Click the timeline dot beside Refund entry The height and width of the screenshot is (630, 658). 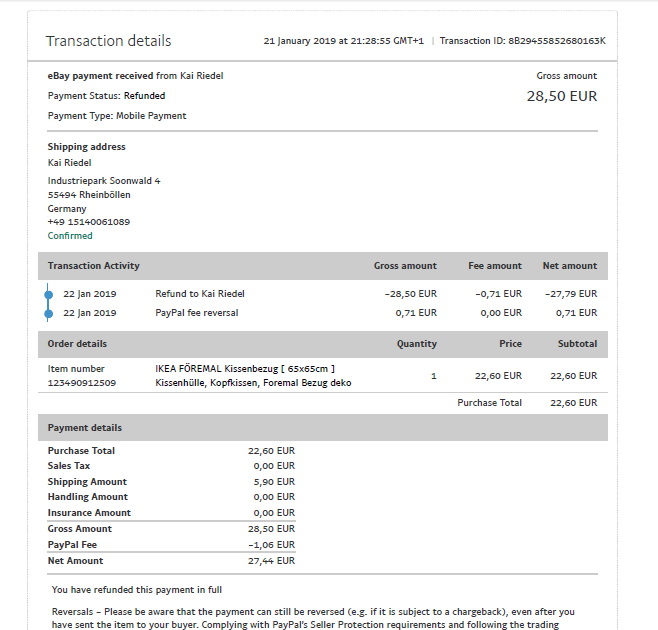pos(48,294)
